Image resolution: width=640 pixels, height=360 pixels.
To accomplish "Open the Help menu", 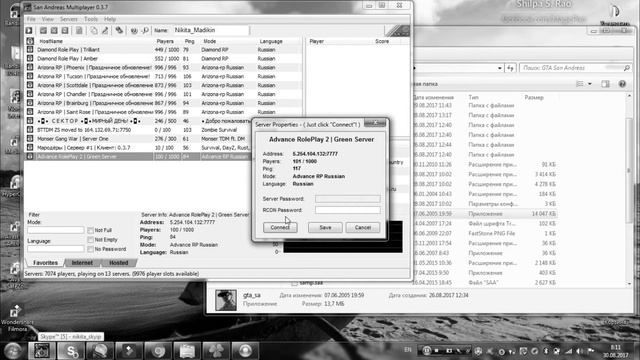I will point(110,19).
